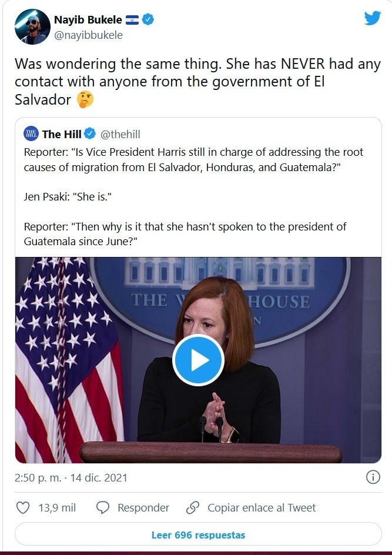Like the tweet with heart icon

[x=23, y=507]
